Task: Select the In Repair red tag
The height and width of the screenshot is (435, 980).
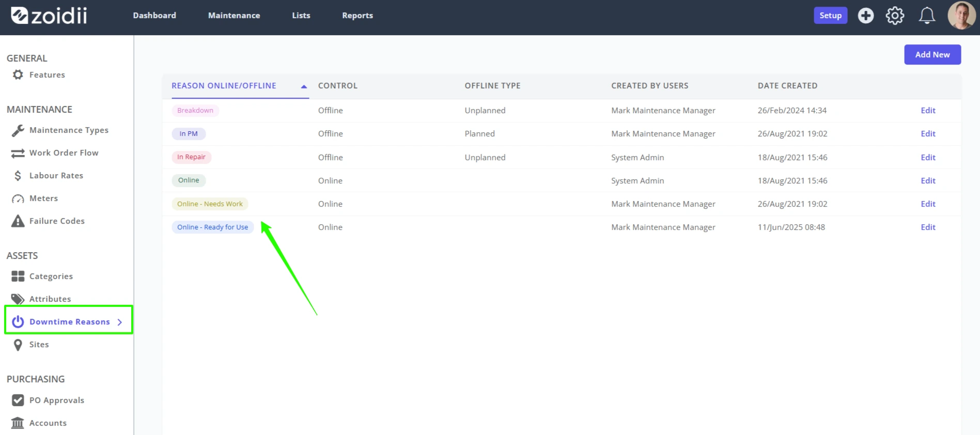Action: [191, 157]
